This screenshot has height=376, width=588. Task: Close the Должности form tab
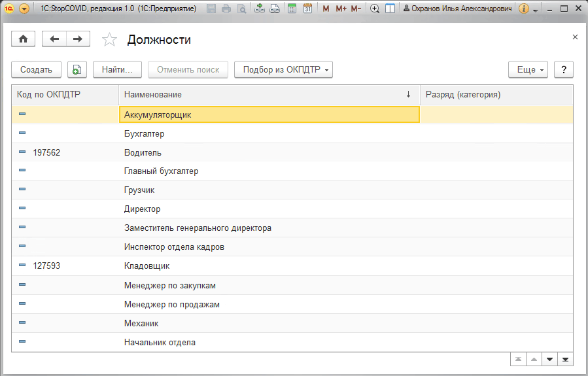576,37
